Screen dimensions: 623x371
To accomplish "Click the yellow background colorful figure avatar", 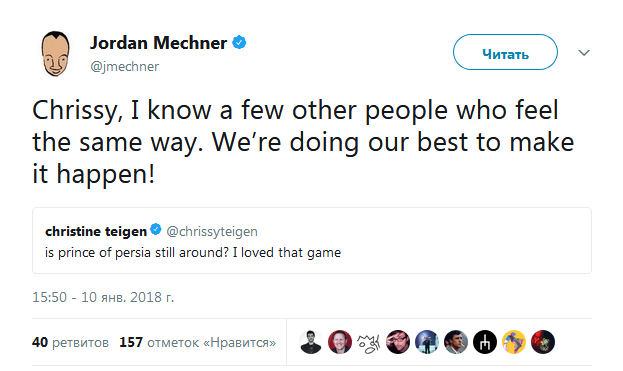I will [514, 342].
